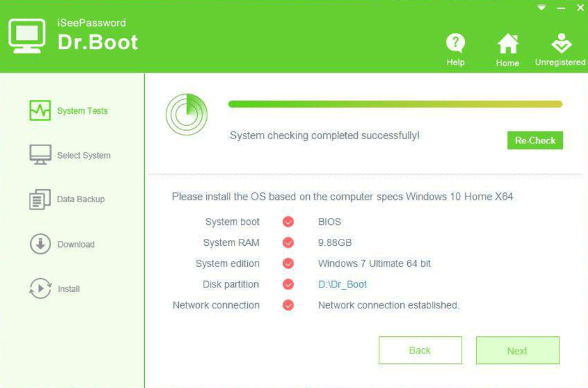Image resolution: width=588 pixels, height=388 pixels.
Task: Click System boot check mark indicator
Action: 288,222
